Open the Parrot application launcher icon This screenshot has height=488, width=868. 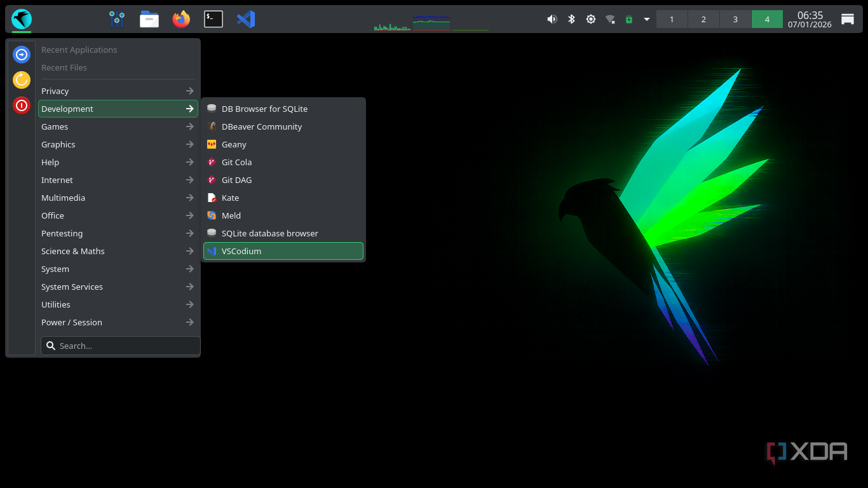point(22,19)
